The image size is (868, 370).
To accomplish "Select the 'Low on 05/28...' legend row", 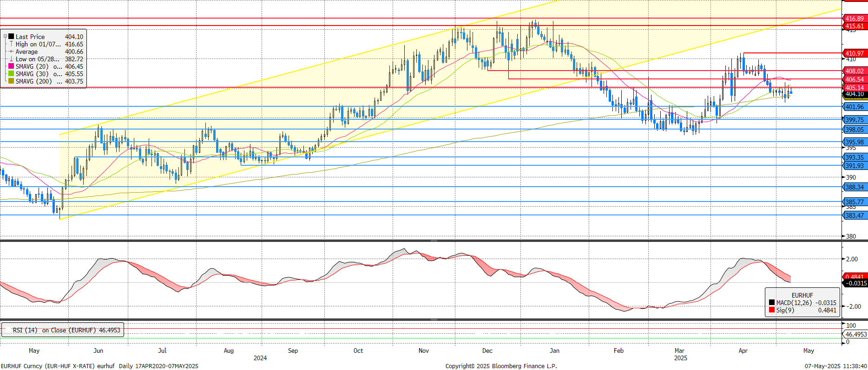I will pos(49,59).
